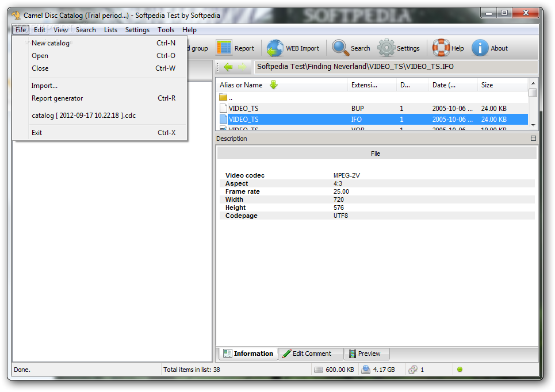
Task: Click the Video codec MPEG-2V value
Action: [x=347, y=175]
